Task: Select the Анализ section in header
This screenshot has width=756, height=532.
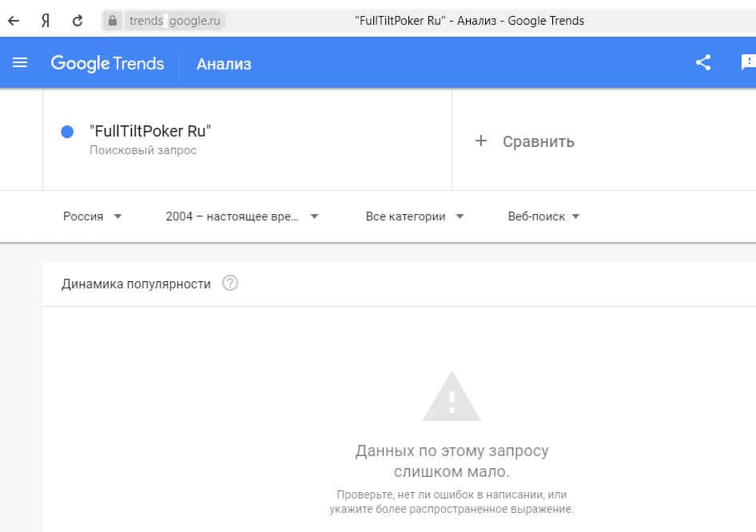Action: [224, 64]
